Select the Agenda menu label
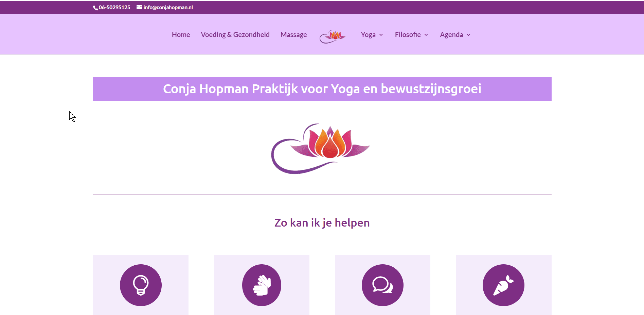 pos(451,35)
